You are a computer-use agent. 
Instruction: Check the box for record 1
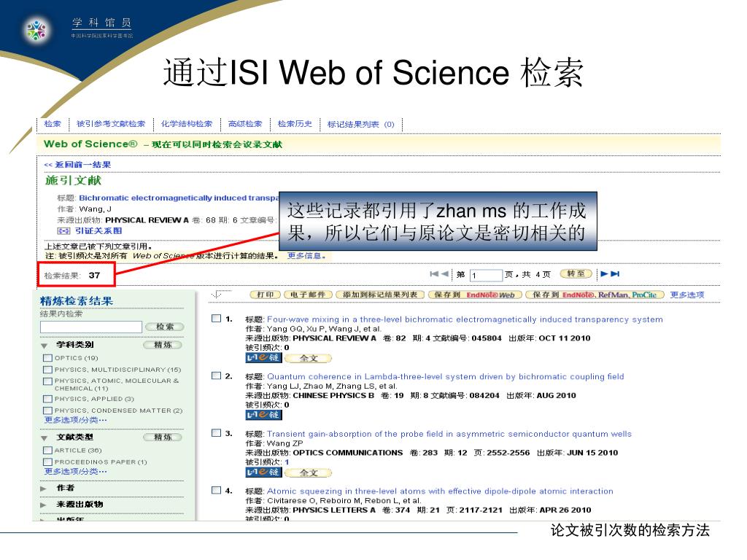tap(216, 319)
